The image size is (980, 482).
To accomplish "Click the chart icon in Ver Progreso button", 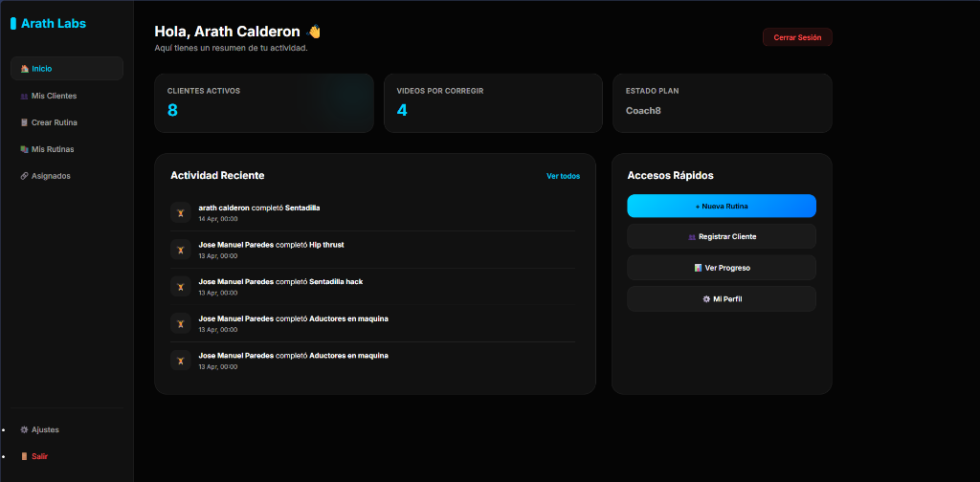I will point(698,268).
